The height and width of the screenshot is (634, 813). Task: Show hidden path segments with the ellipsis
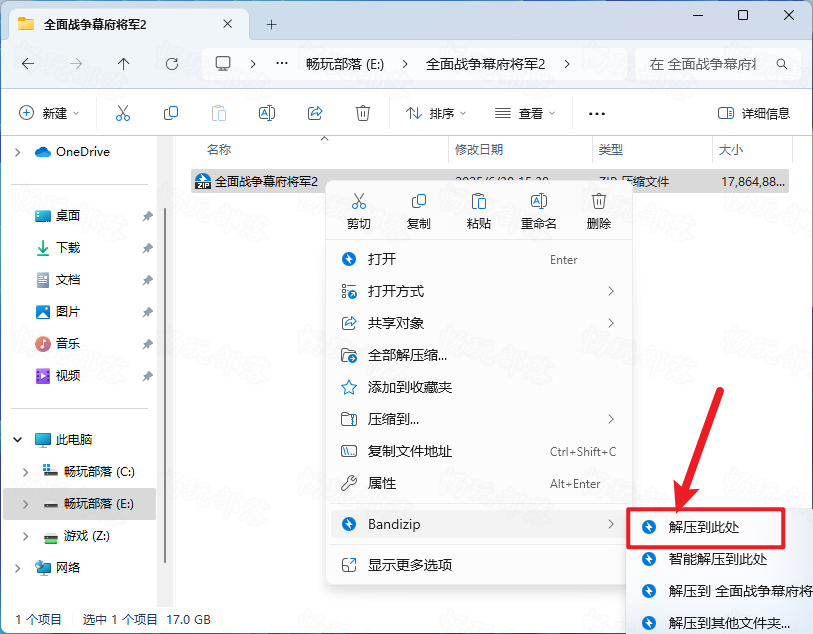(x=282, y=64)
